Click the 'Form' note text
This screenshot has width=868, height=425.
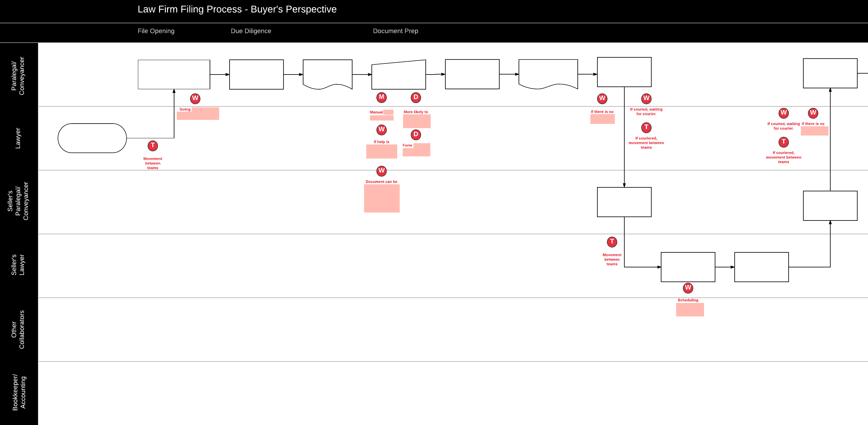407,146
